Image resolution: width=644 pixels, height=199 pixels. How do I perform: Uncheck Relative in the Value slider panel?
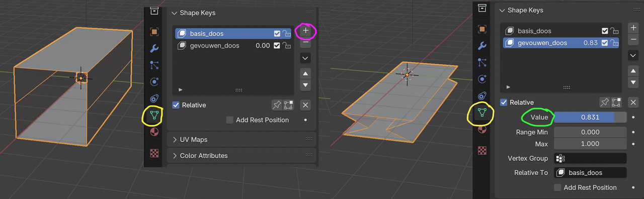coord(504,102)
